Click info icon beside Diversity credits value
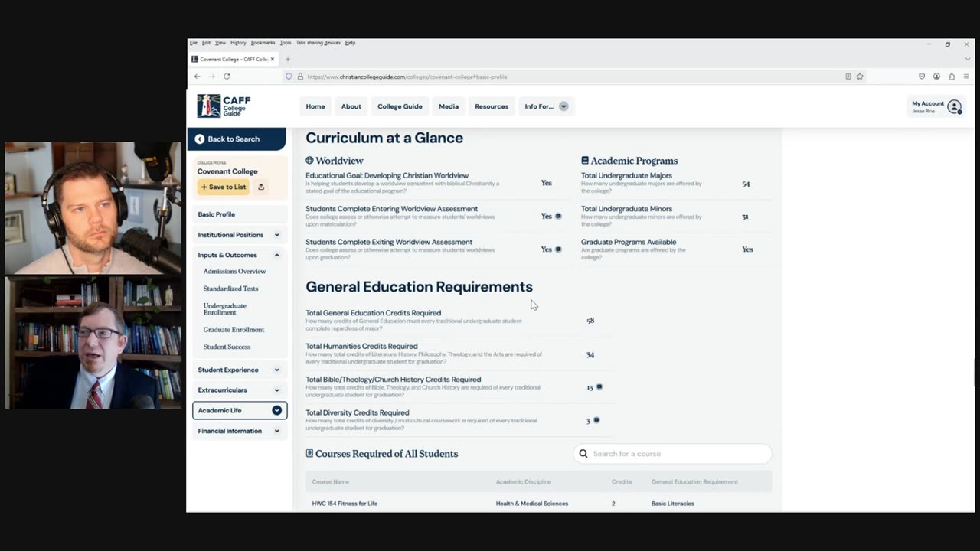The height and width of the screenshot is (551, 980). 596,419
